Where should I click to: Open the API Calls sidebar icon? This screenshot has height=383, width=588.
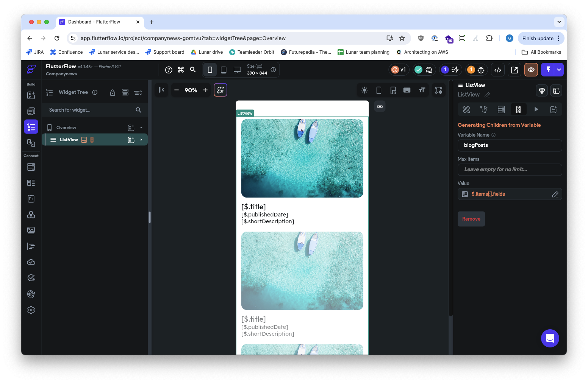click(31, 215)
